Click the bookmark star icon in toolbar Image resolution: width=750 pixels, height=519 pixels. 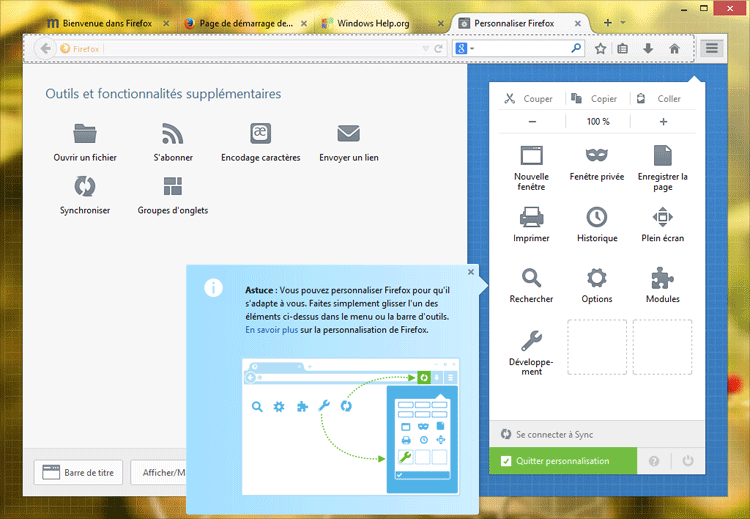600,48
